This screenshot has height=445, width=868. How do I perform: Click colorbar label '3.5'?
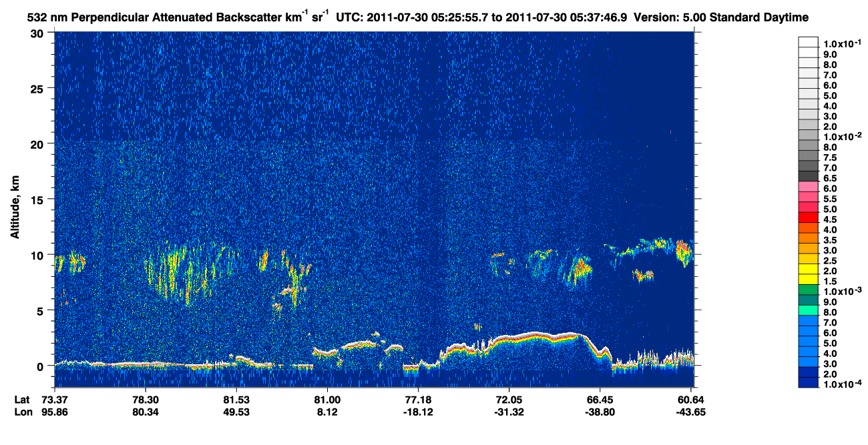(831, 240)
